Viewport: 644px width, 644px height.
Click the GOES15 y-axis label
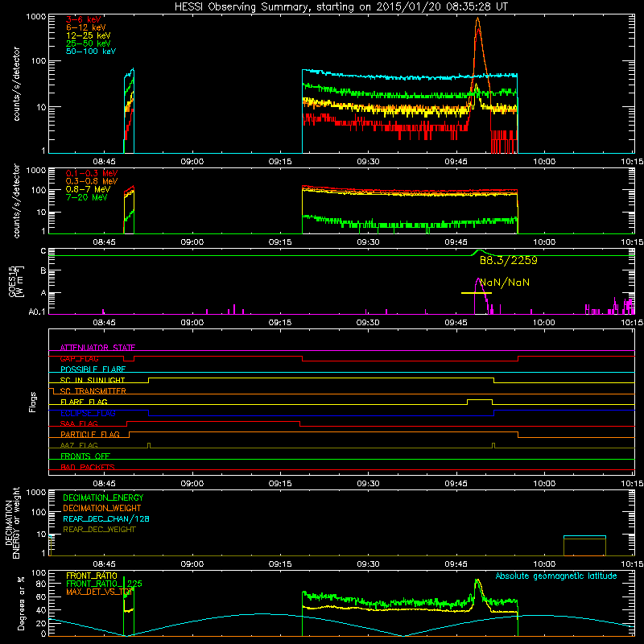coord(16,282)
